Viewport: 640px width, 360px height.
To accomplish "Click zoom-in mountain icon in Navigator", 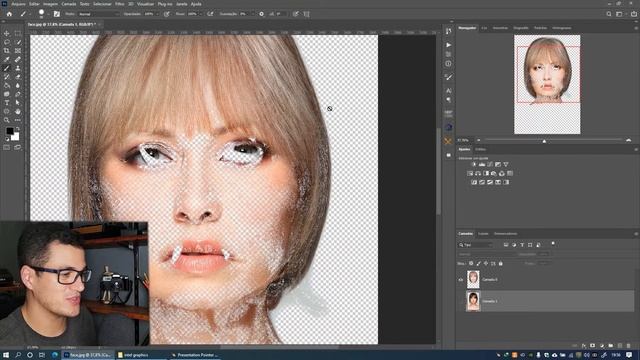I will tap(629, 140).
